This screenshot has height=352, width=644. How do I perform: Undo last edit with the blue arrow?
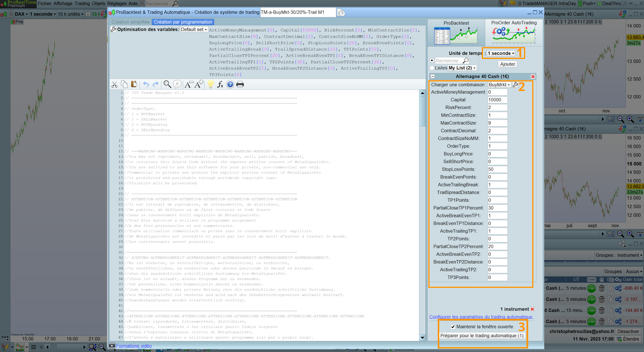(x=146, y=85)
